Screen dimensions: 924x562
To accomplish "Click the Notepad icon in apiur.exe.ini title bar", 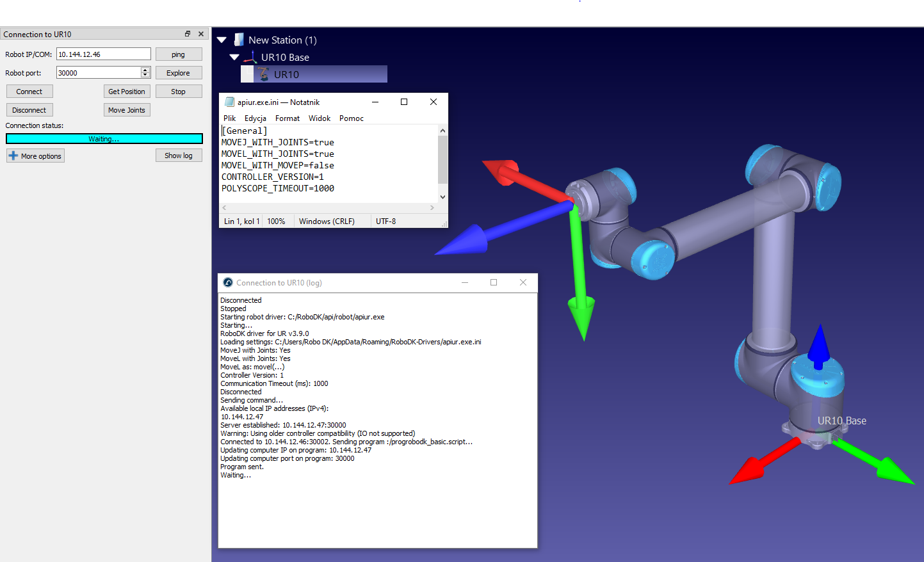I will pyautogui.click(x=229, y=102).
